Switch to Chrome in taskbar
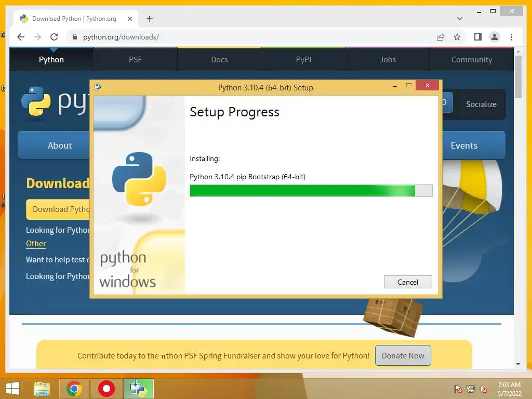 (x=74, y=389)
